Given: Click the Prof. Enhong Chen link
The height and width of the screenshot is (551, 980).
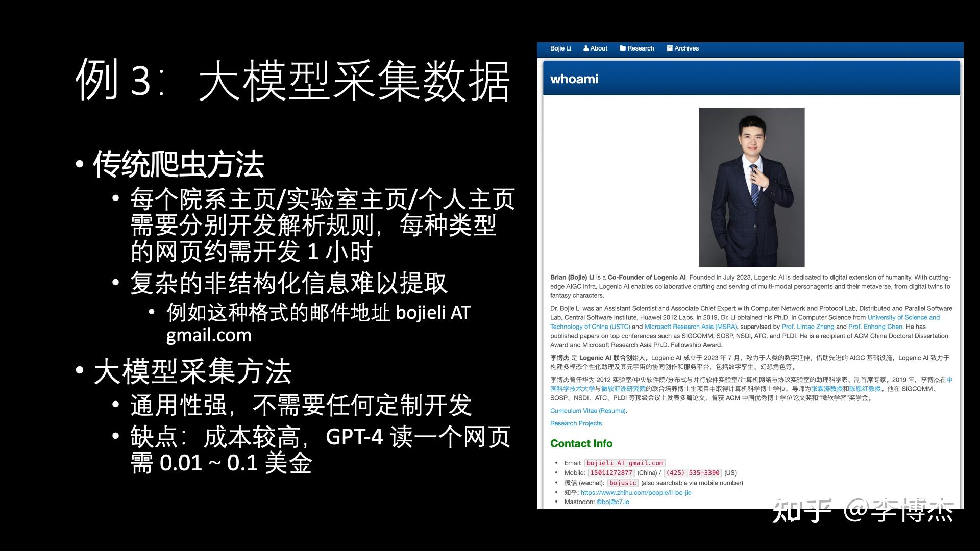Looking at the screenshot, I should point(875,327).
